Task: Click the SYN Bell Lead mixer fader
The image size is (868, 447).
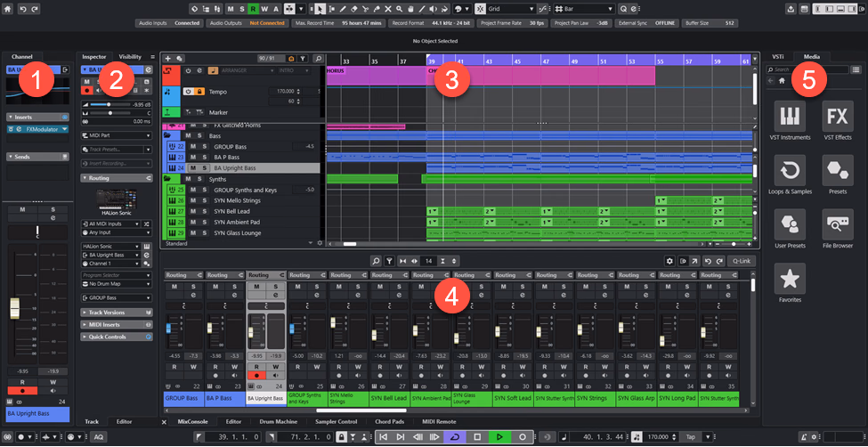Action: tap(376, 337)
